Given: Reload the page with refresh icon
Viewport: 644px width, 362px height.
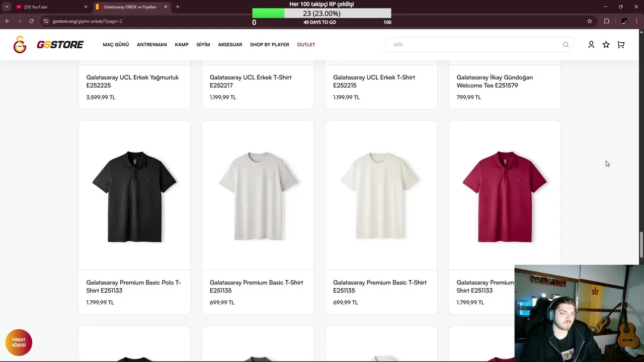Looking at the screenshot, I should 31,21.
